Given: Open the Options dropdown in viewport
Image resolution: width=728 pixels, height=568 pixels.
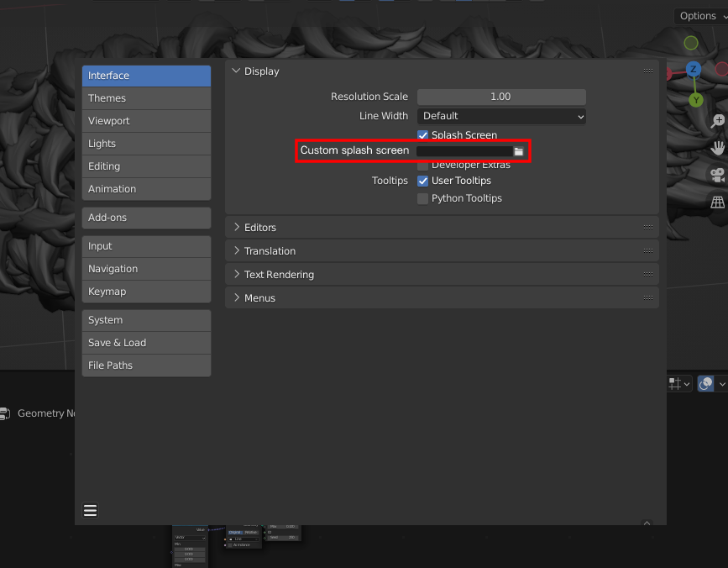Looking at the screenshot, I should coord(700,16).
